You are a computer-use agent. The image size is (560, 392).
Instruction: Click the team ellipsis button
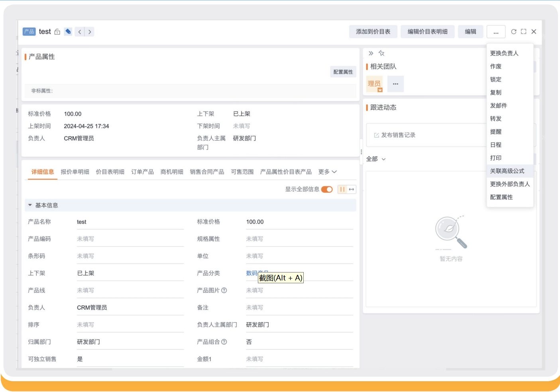[x=395, y=84]
